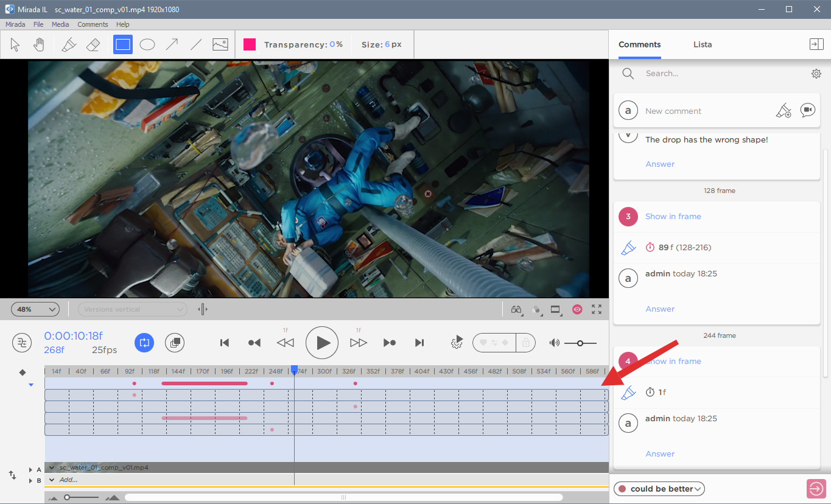Open the Media menu
This screenshot has height=504, width=831.
coord(60,24)
